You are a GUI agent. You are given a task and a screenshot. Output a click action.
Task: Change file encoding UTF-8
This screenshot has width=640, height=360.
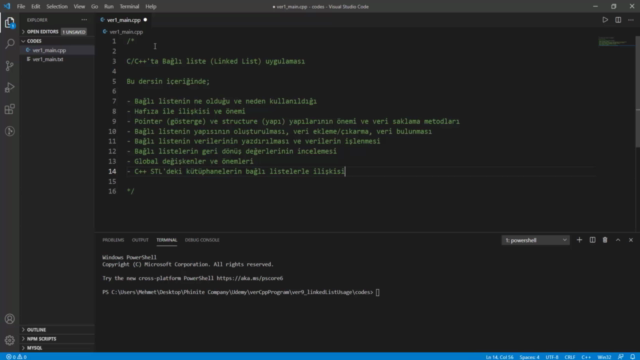pyautogui.click(x=552, y=357)
